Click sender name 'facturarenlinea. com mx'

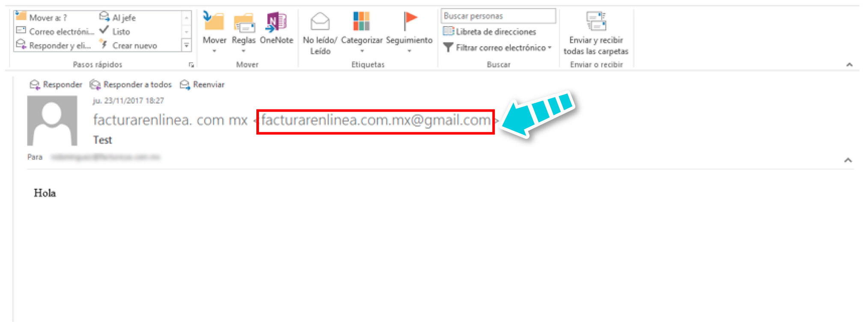click(x=170, y=120)
